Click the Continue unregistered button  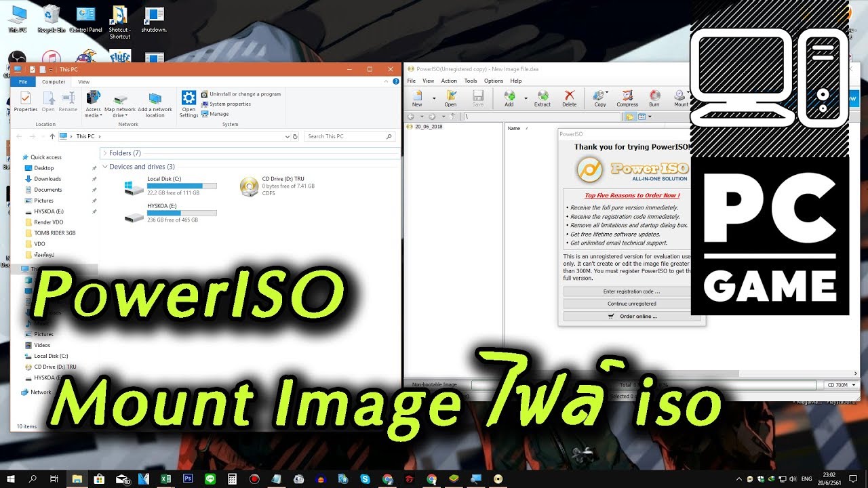coord(631,304)
